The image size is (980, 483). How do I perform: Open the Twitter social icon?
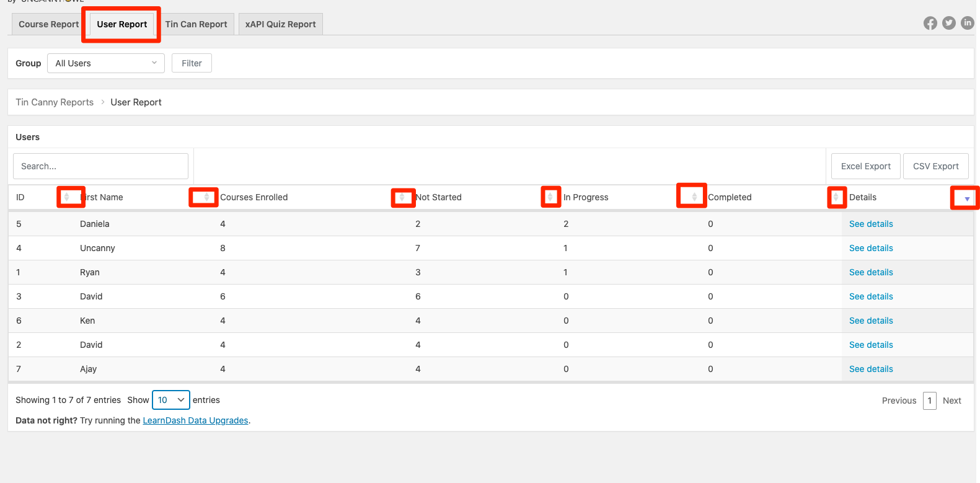click(948, 24)
